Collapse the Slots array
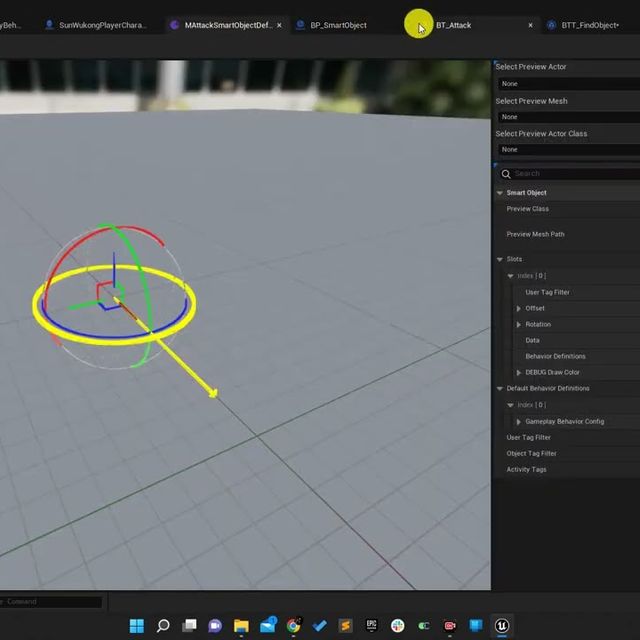The width and height of the screenshot is (640, 640). [x=500, y=259]
